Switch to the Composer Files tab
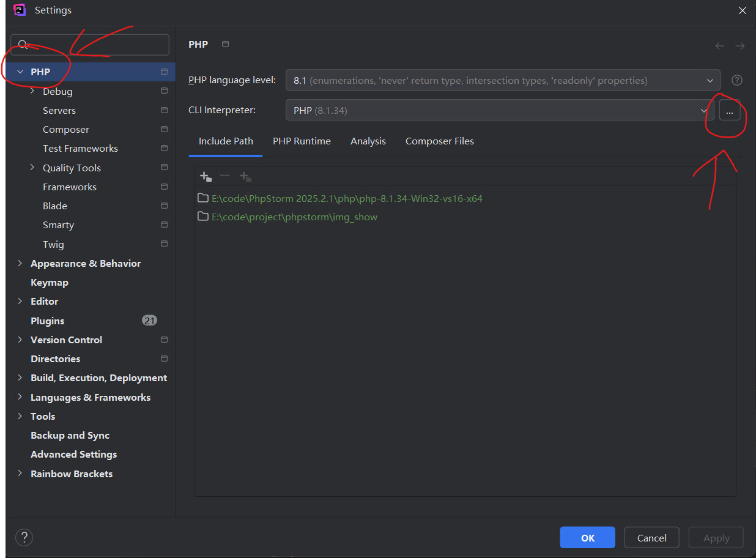This screenshot has width=756, height=558. 439,141
